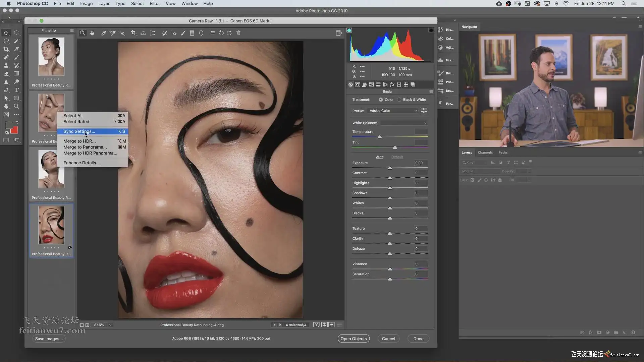Select the White Balance eyedropper tool
The width and height of the screenshot is (644, 362).
pyautogui.click(x=104, y=33)
